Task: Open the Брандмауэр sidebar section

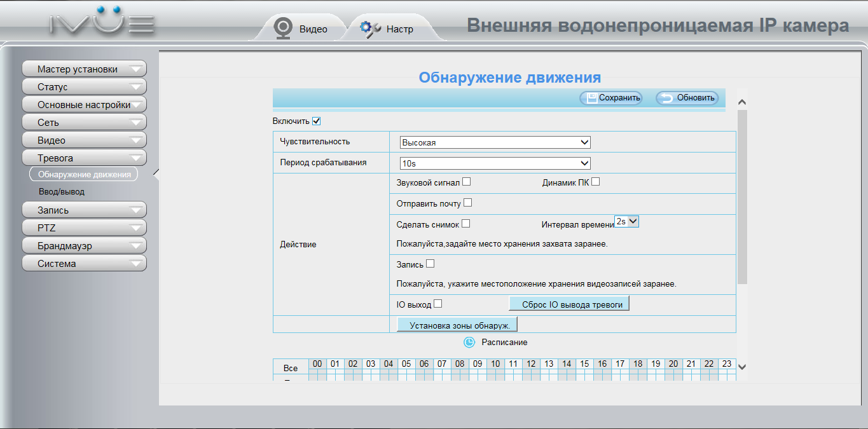Action: (84, 246)
